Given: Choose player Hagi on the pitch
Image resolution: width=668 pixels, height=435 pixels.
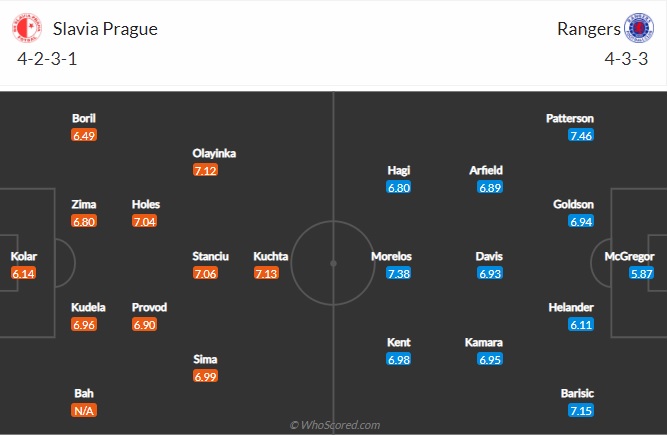Looking at the screenshot, I should coord(399,170).
